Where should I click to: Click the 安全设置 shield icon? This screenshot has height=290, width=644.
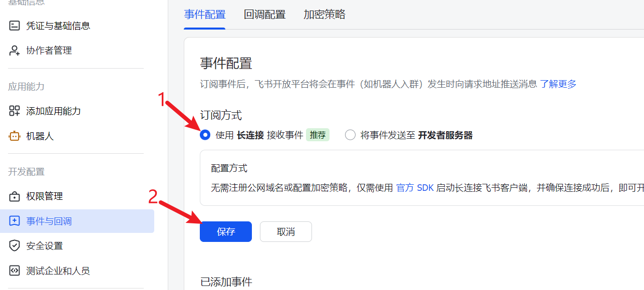coord(15,246)
